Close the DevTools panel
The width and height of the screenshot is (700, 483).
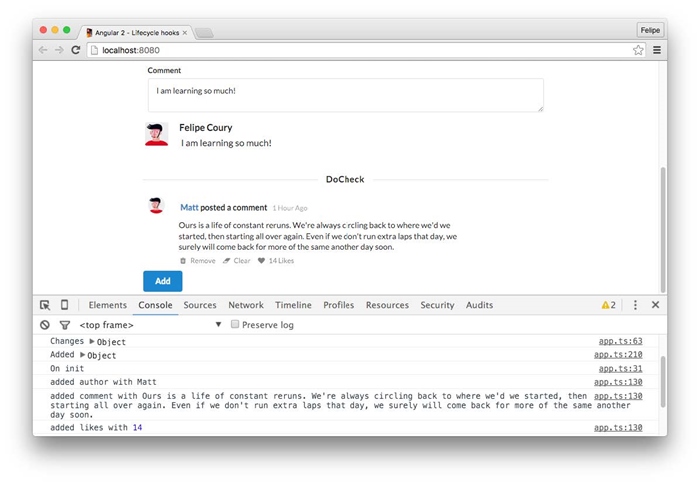coord(655,305)
